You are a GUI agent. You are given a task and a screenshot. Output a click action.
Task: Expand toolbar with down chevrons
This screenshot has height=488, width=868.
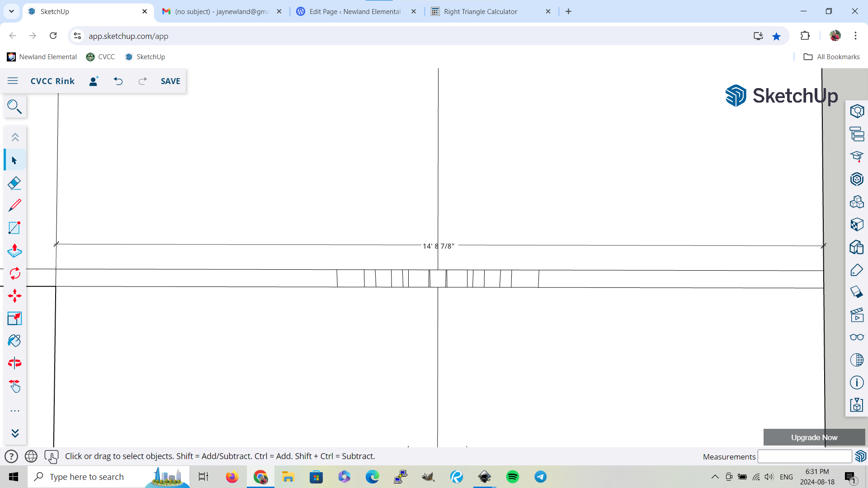point(15,433)
